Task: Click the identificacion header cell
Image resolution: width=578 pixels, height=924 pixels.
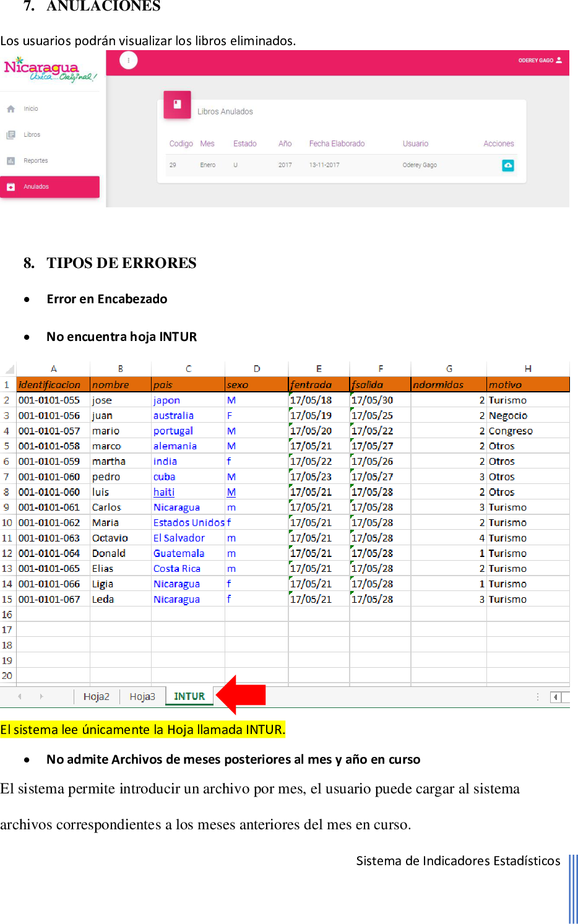Action: 53,384
